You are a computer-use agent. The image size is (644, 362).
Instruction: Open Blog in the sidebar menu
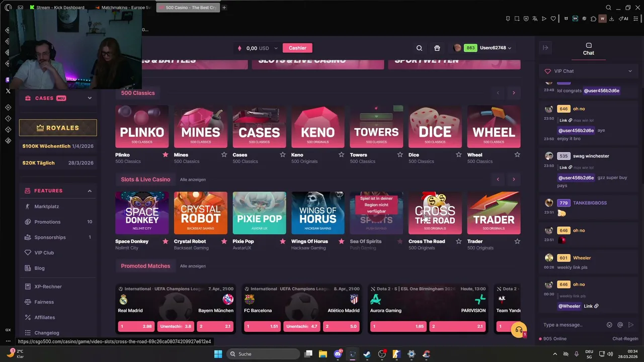39,268
